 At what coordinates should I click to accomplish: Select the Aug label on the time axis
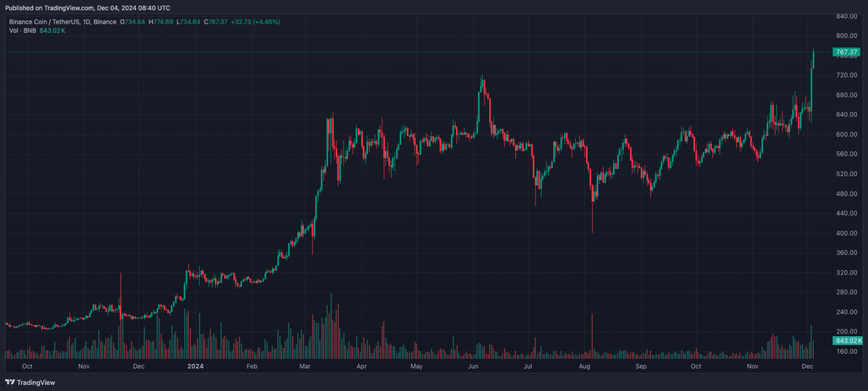click(x=585, y=366)
